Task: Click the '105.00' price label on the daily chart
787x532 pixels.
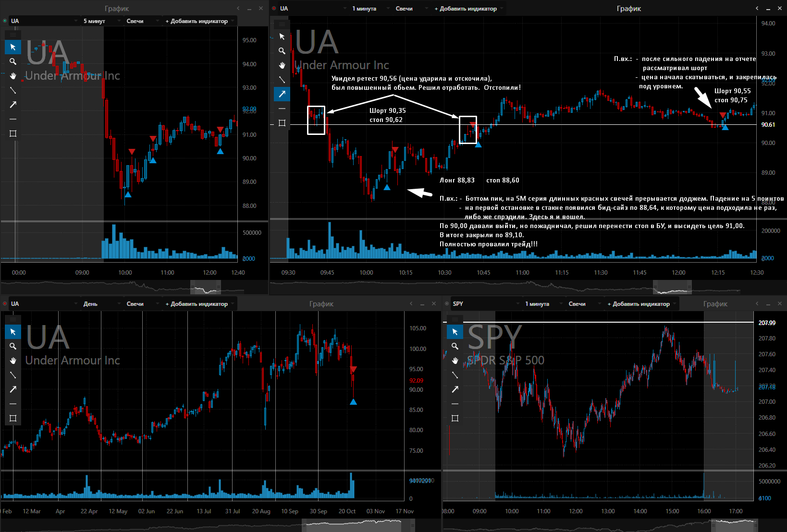Action: 418,328
